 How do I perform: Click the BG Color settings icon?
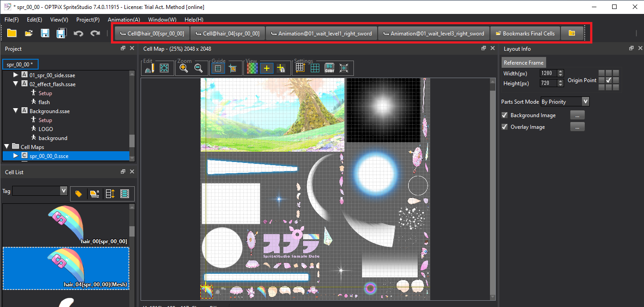pos(329,68)
